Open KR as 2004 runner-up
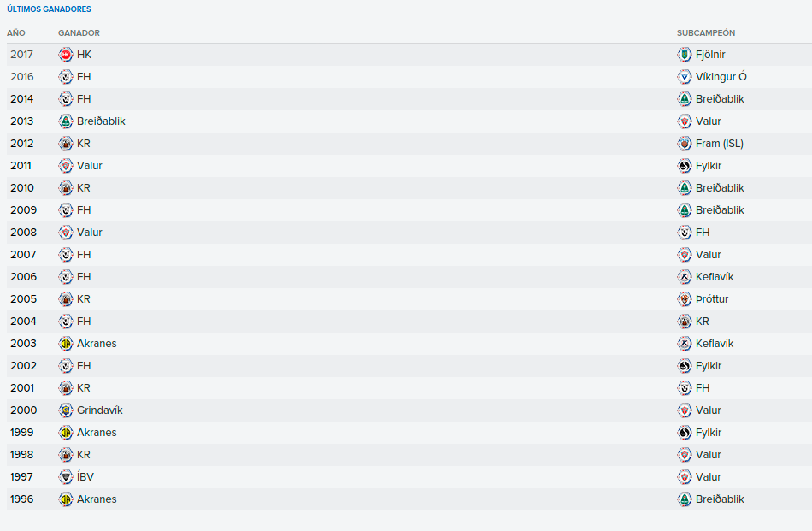812x531 pixels. pyautogui.click(x=703, y=322)
